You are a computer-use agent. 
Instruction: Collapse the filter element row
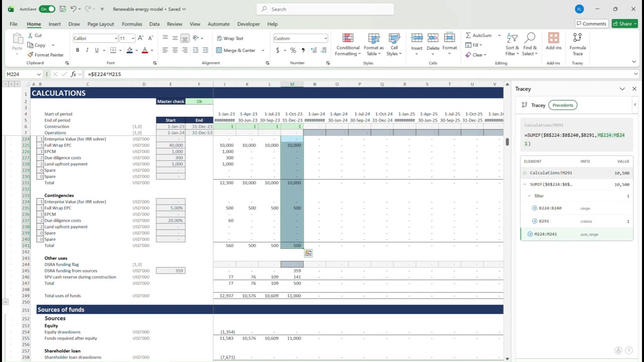click(529, 196)
